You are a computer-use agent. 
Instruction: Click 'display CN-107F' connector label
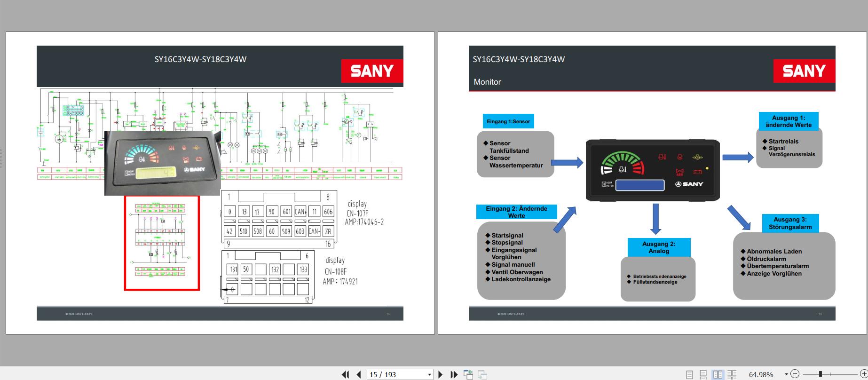[x=364, y=213]
